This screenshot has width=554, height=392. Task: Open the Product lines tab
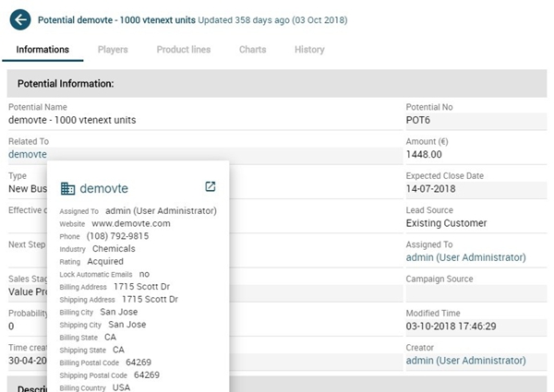184,50
